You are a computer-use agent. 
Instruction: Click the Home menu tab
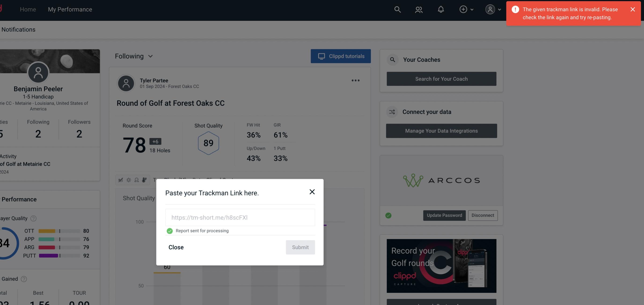pyautogui.click(x=28, y=9)
